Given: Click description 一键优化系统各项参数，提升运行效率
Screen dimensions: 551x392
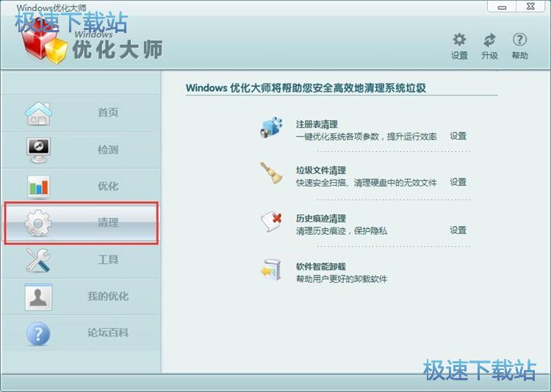Looking at the screenshot, I should 367,137.
